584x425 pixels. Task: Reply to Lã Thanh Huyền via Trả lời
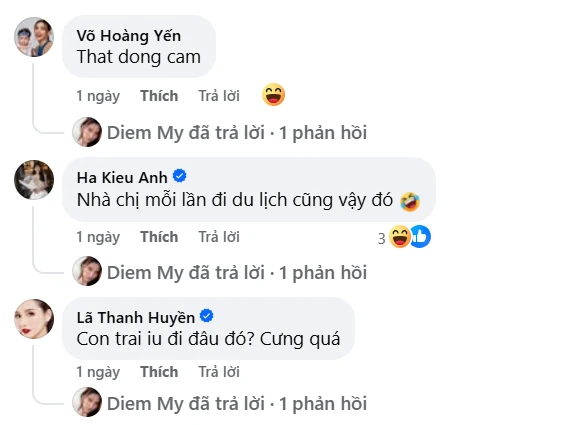pos(219,372)
